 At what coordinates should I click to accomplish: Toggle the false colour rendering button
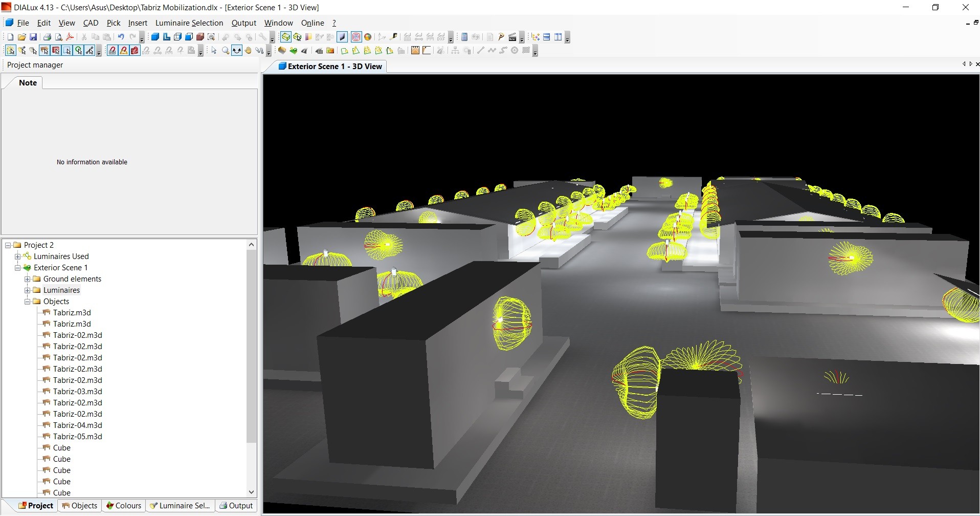click(x=367, y=37)
